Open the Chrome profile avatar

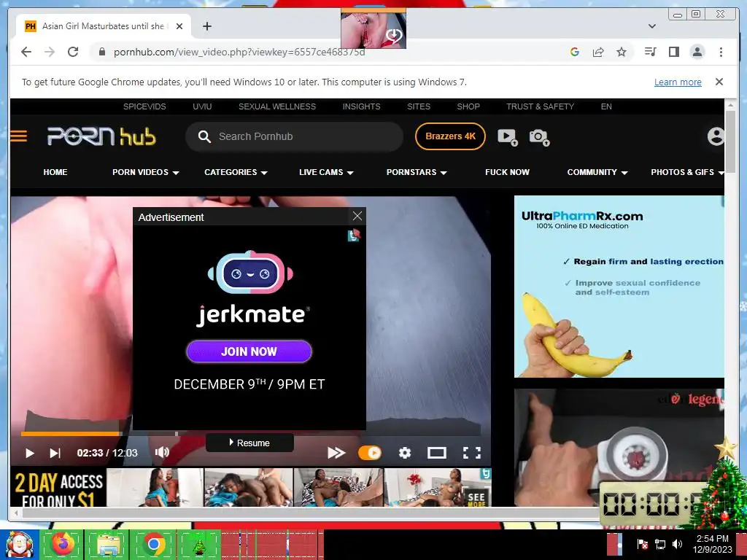click(x=697, y=52)
